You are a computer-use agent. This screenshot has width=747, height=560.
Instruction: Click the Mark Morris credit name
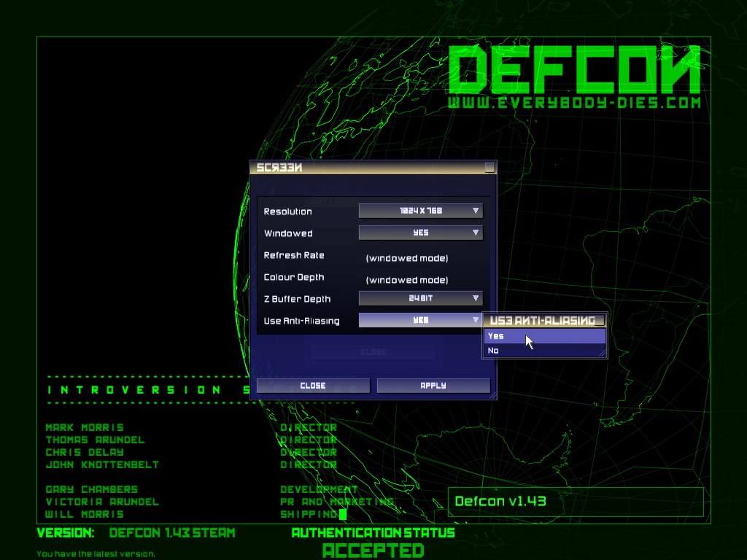tap(85, 427)
